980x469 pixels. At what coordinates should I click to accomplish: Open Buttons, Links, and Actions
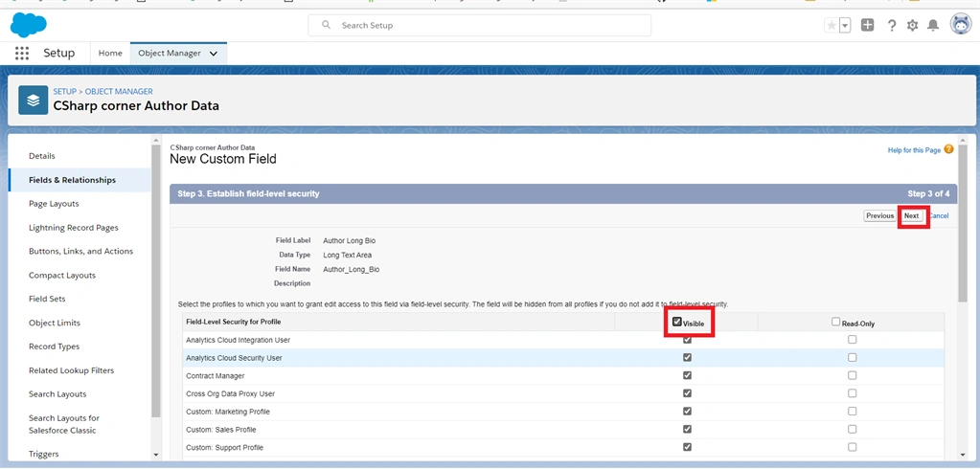tap(80, 251)
